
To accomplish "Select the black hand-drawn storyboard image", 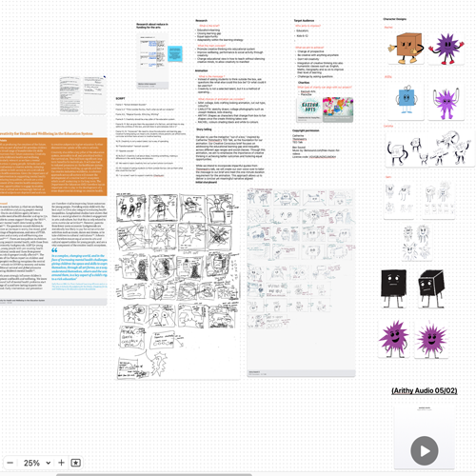I will (x=178, y=286).
